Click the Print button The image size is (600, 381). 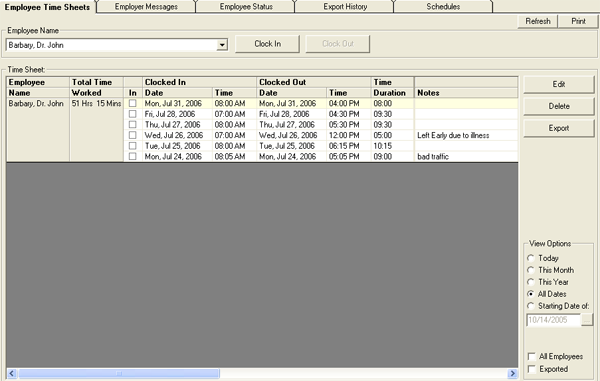(578, 21)
